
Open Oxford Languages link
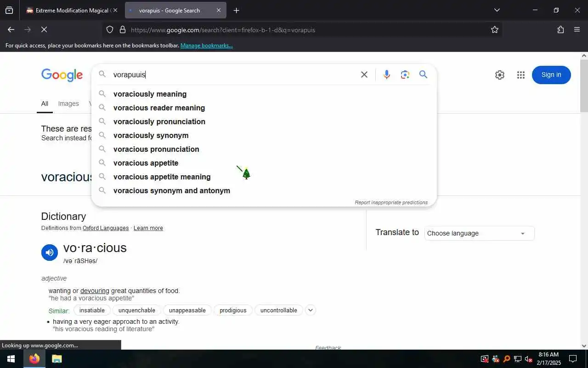point(106,228)
